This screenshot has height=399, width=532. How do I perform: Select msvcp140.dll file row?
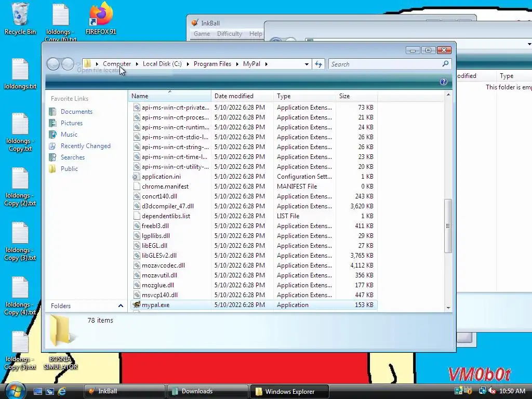click(254, 295)
